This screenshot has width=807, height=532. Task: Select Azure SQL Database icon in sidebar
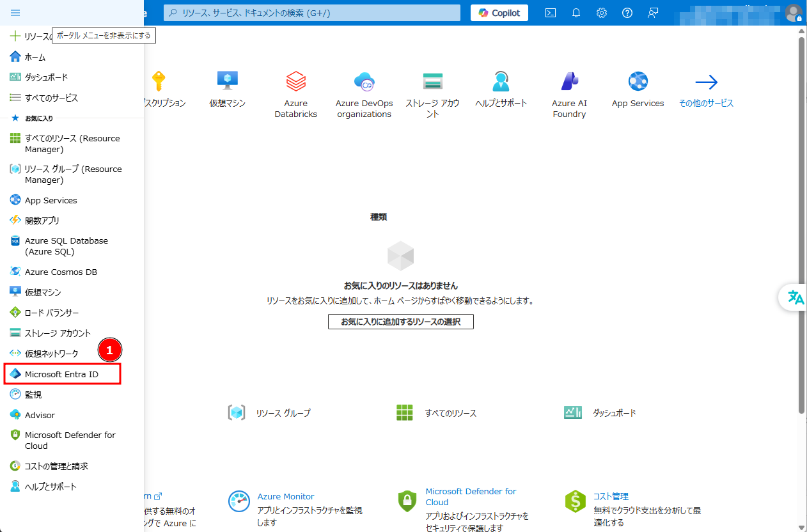(15, 241)
